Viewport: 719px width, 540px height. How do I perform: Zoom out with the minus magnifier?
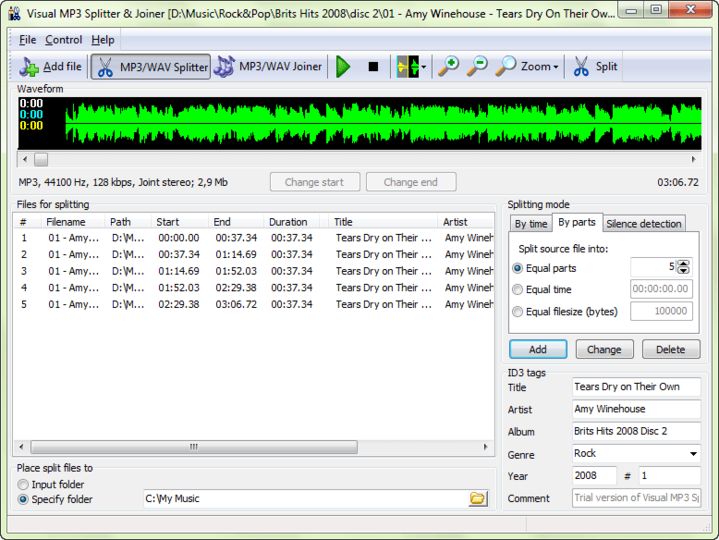coord(477,67)
